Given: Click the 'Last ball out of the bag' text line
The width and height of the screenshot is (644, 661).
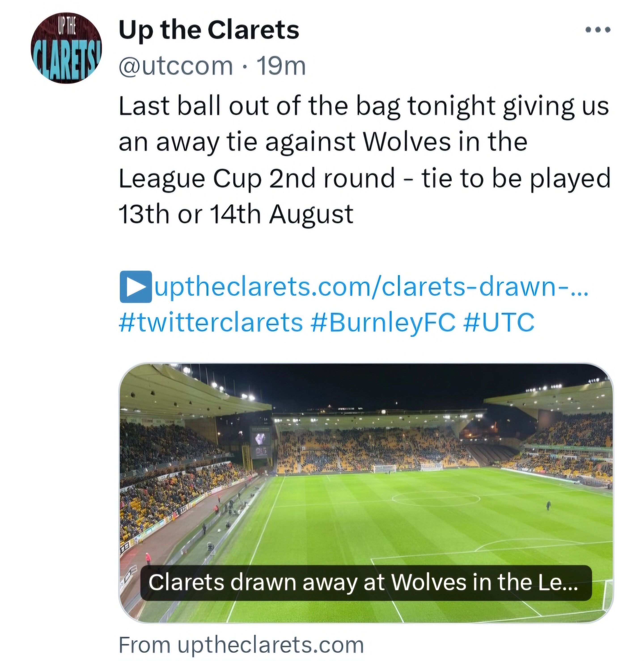Looking at the screenshot, I should [363, 106].
